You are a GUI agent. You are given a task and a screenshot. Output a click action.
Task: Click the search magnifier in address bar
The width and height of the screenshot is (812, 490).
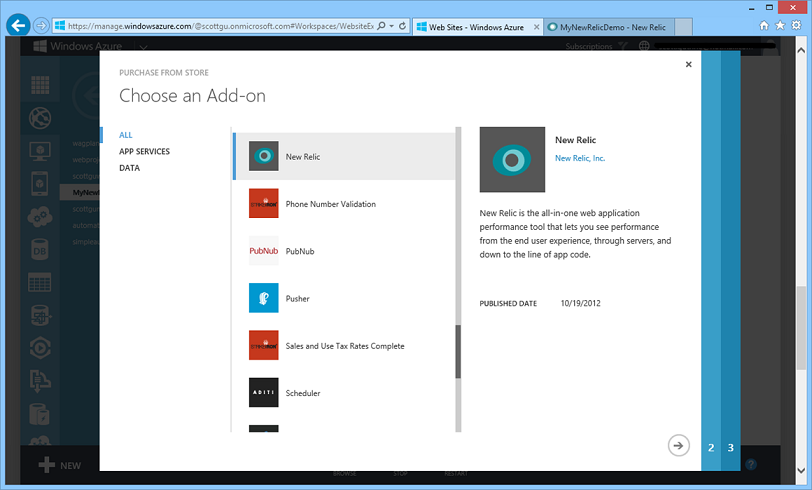pos(382,25)
